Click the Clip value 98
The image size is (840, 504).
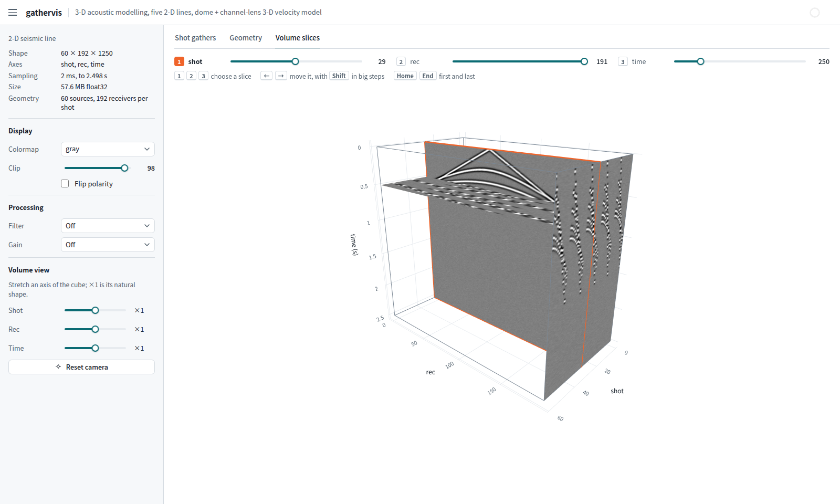pyautogui.click(x=151, y=168)
